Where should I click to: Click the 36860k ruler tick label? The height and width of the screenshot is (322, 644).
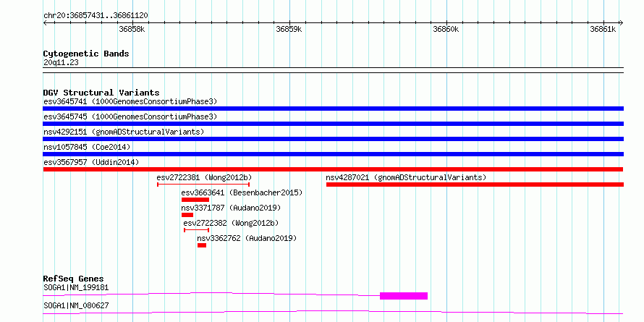(x=446, y=29)
